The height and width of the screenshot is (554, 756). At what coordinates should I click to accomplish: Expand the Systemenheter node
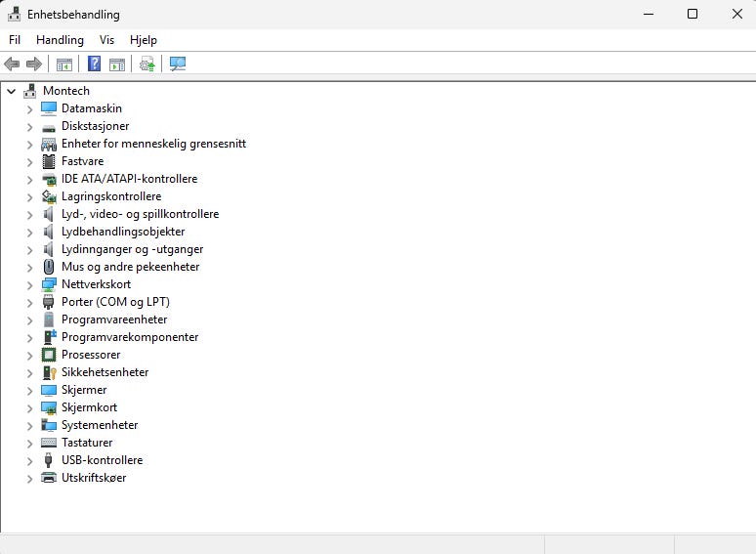pyautogui.click(x=30, y=426)
